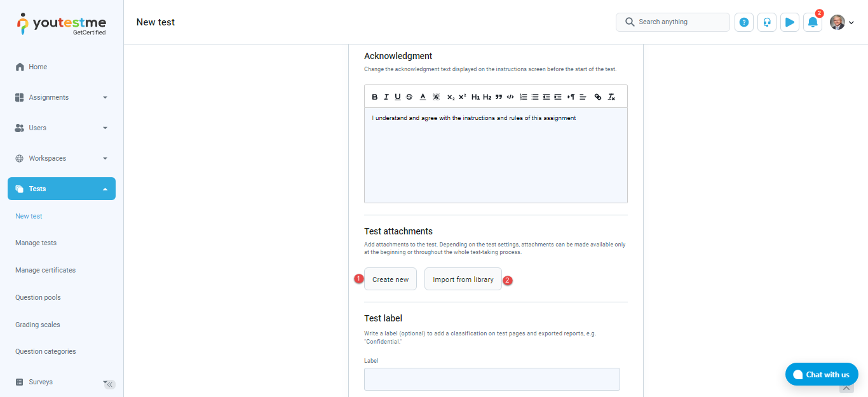Viewport: 868px width, 397px height.
Task: Click the blue play button in header
Action: point(790,22)
